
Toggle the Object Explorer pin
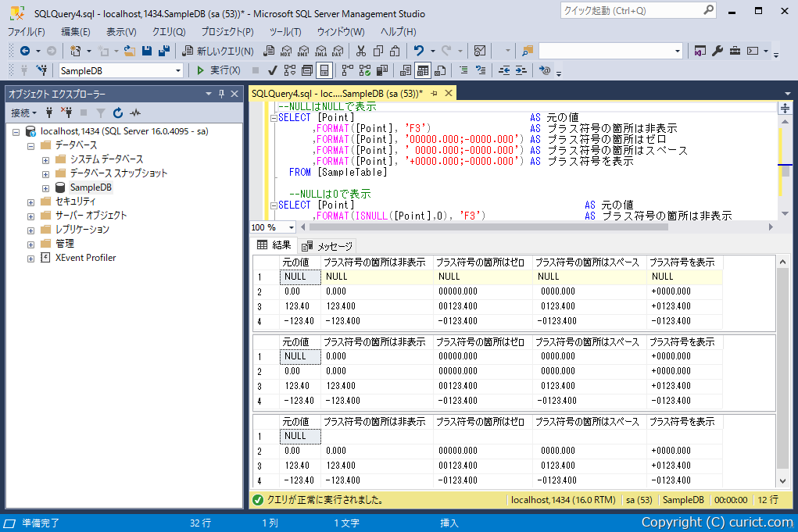click(x=221, y=94)
